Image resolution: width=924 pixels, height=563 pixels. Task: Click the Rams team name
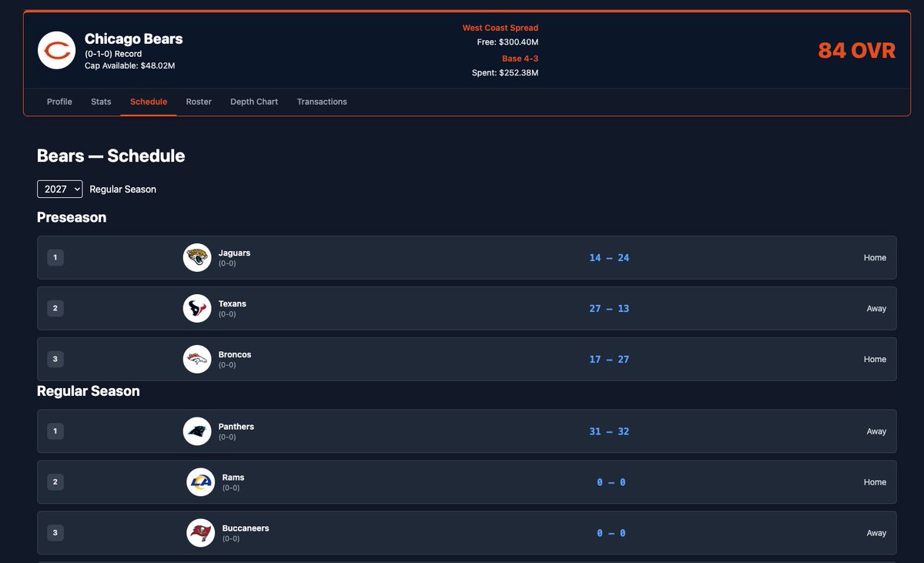pos(233,478)
